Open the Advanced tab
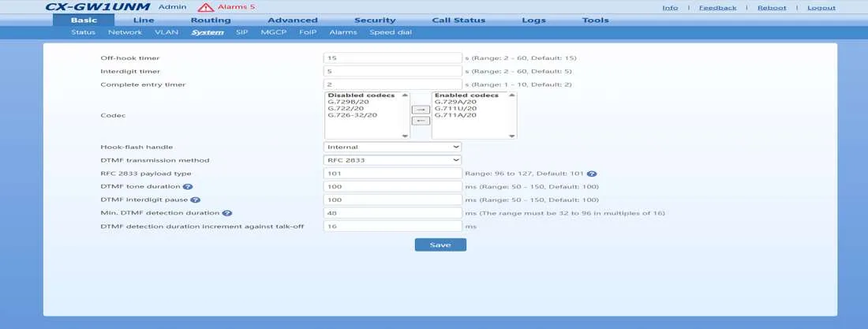Image resolution: width=868 pixels, height=329 pixels. pyautogui.click(x=292, y=21)
